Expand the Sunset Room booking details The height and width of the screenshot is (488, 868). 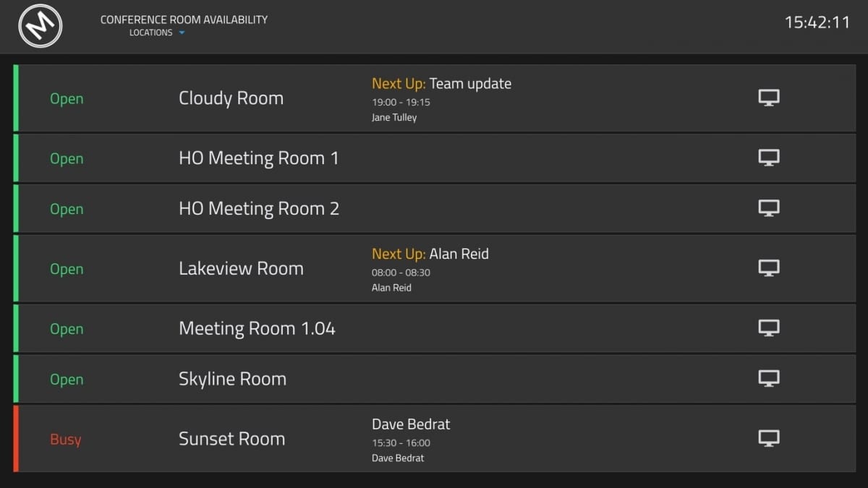(x=411, y=438)
